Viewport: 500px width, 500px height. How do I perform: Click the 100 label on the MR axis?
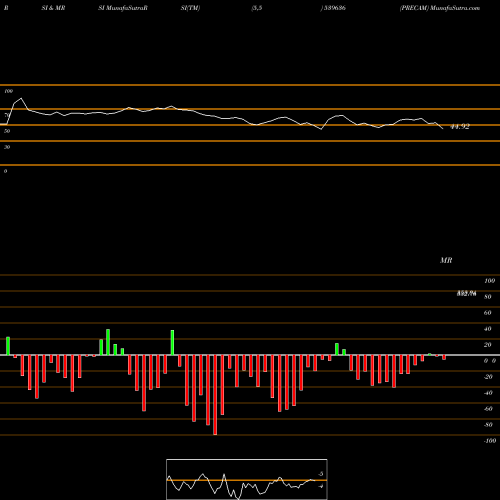490,281
